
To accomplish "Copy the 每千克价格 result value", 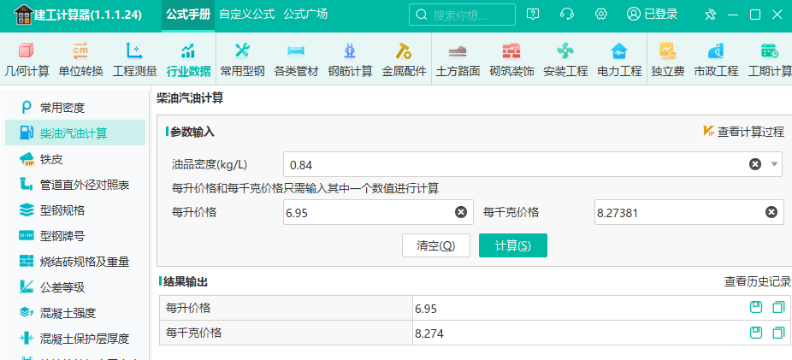I will (x=779, y=333).
